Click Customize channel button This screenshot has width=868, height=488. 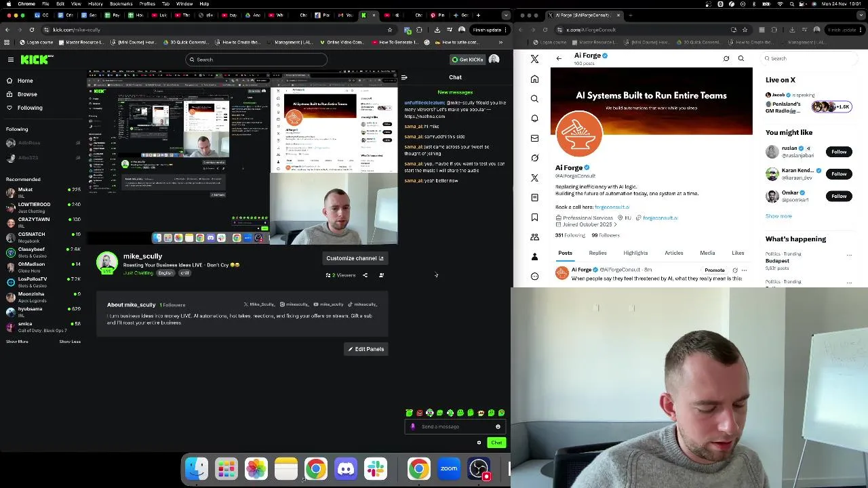pyautogui.click(x=355, y=258)
